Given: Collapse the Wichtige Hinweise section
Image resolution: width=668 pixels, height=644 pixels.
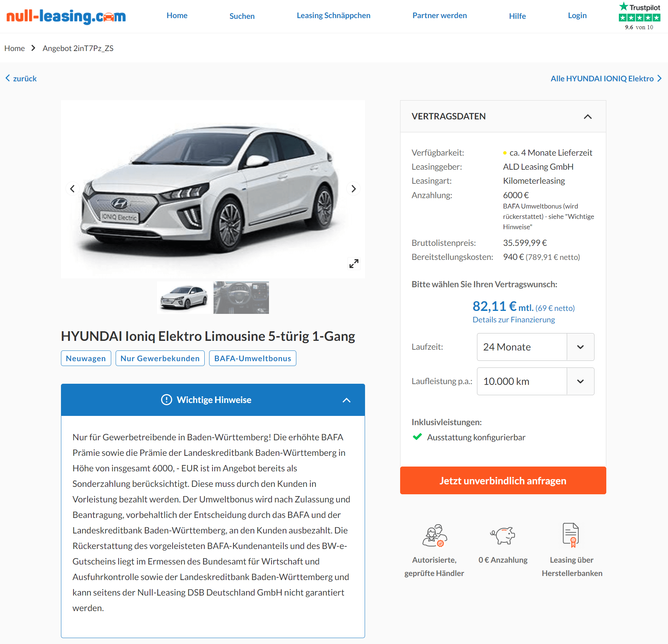Looking at the screenshot, I should click(347, 400).
